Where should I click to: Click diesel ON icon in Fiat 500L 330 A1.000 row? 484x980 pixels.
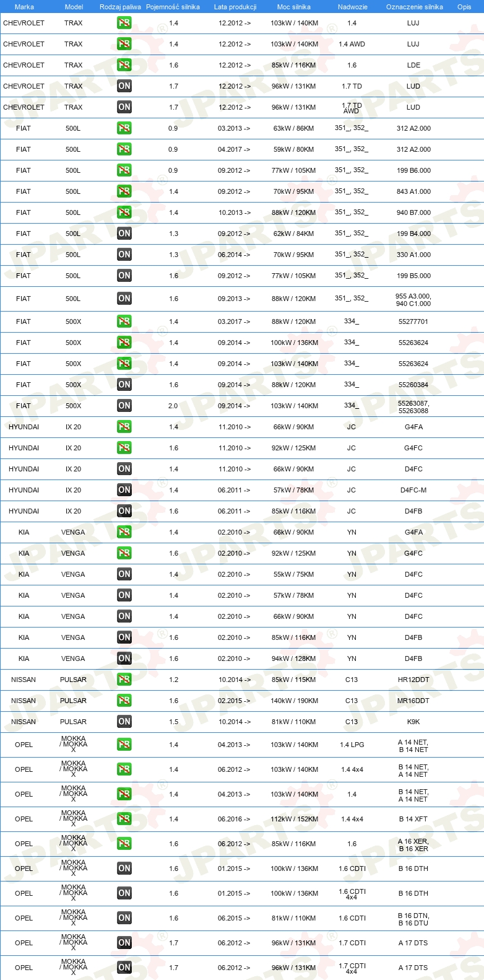pyautogui.click(x=124, y=255)
